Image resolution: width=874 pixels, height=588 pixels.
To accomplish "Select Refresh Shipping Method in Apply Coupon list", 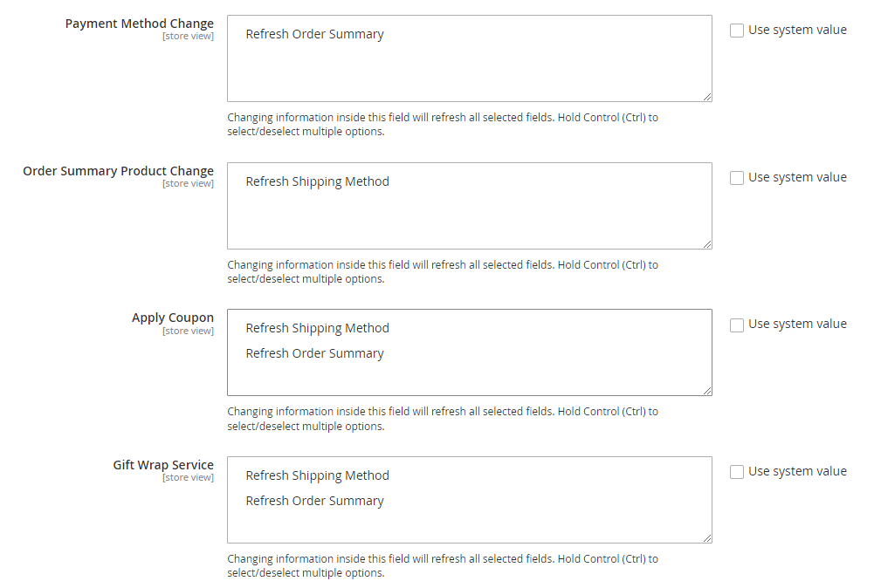I will pos(317,329).
